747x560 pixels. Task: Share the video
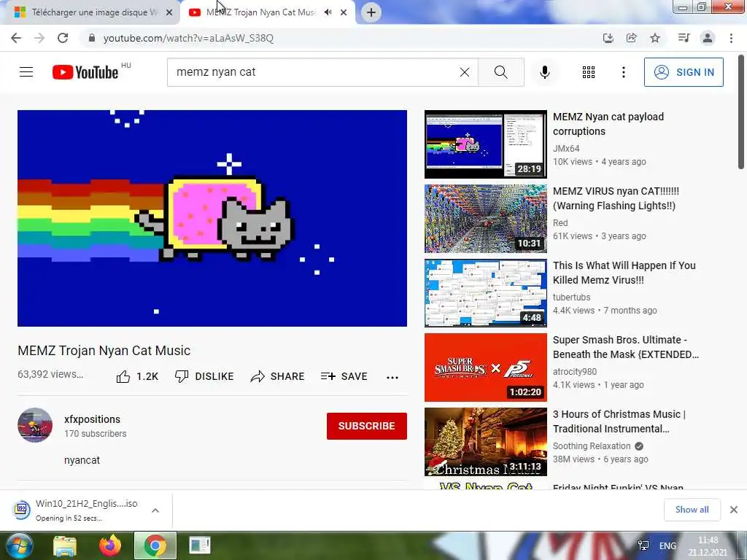click(x=277, y=377)
